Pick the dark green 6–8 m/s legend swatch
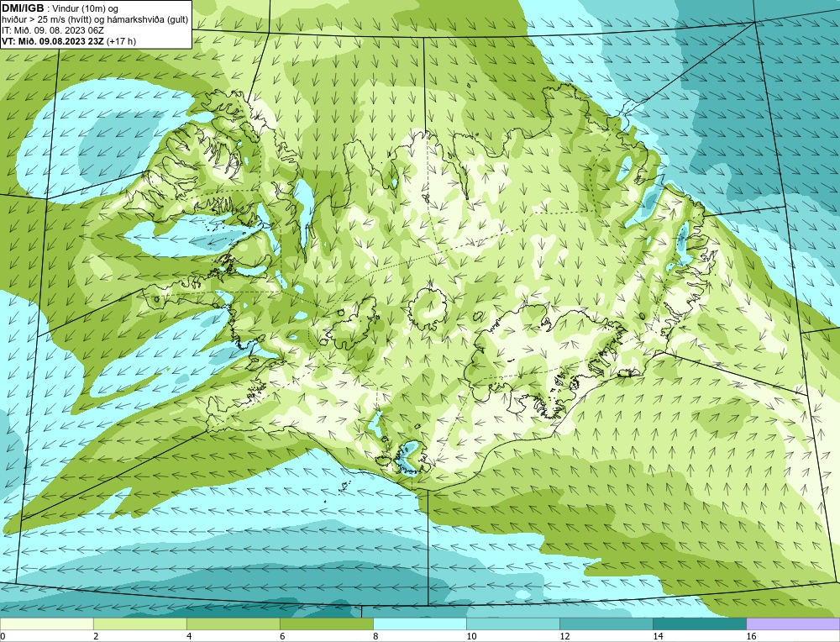This screenshot has width=840, height=642. coord(326,624)
